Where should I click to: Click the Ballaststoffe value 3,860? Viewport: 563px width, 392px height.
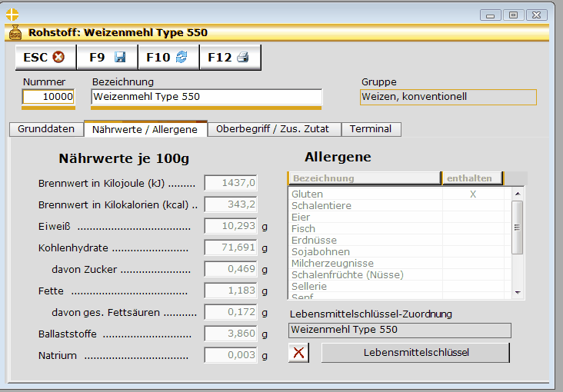pos(231,334)
